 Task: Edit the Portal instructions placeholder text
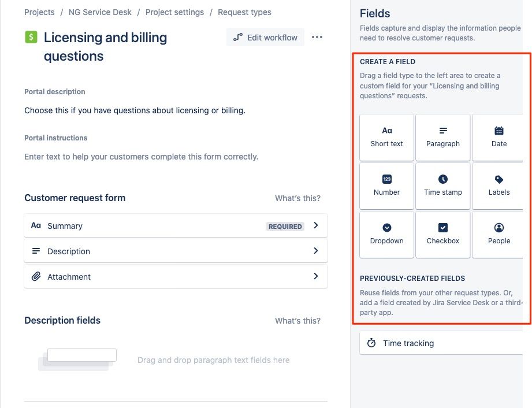pos(142,157)
